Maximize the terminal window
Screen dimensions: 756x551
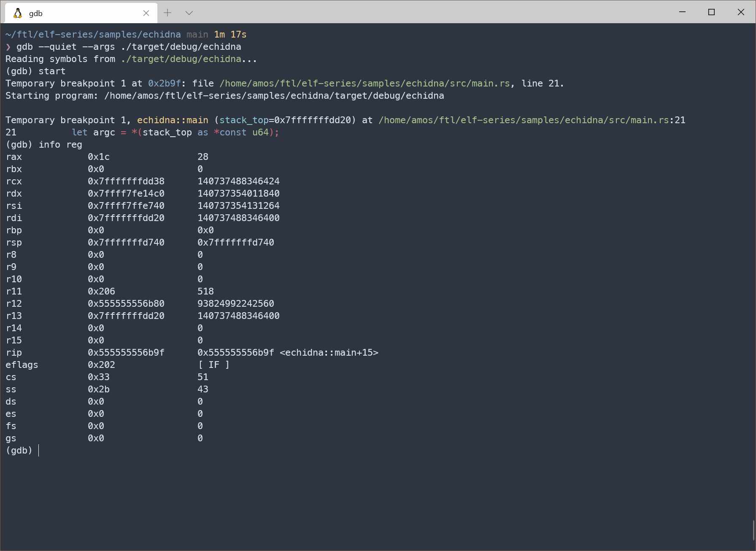(x=711, y=12)
